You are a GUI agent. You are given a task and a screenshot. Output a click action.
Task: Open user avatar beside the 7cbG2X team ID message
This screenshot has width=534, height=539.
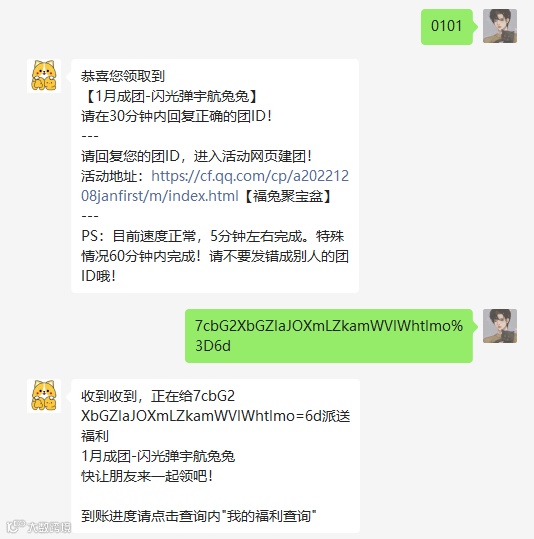point(500,326)
